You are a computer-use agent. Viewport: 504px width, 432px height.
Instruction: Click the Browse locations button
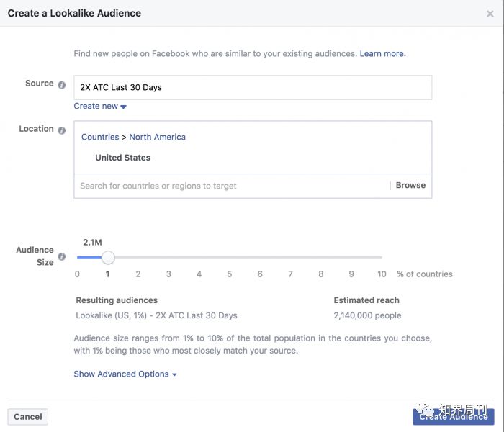click(410, 186)
